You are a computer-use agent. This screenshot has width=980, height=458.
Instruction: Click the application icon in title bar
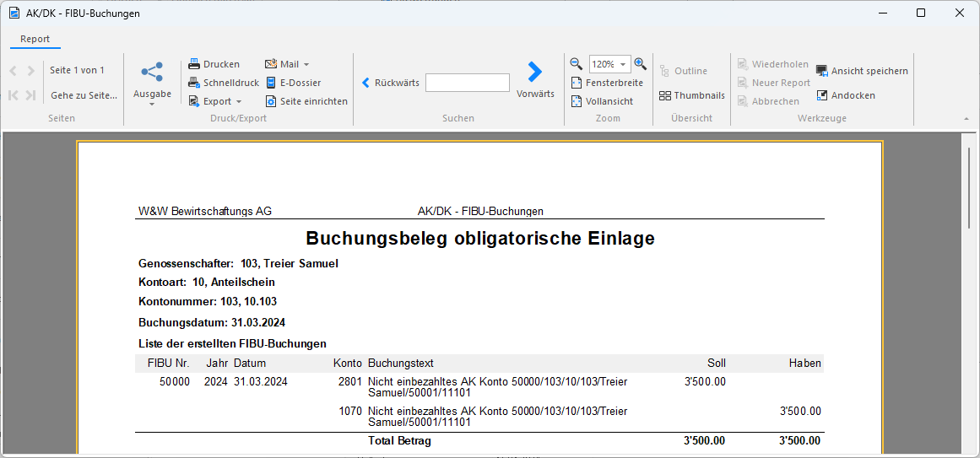tap(14, 13)
